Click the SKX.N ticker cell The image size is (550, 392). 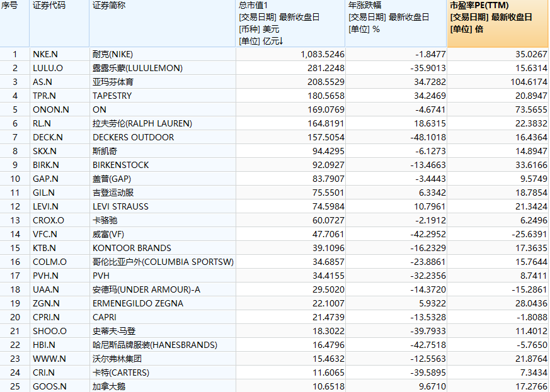click(60, 151)
